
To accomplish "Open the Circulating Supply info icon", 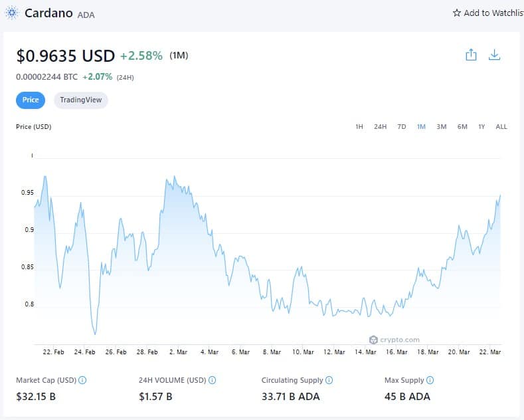I will pos(329,380).
